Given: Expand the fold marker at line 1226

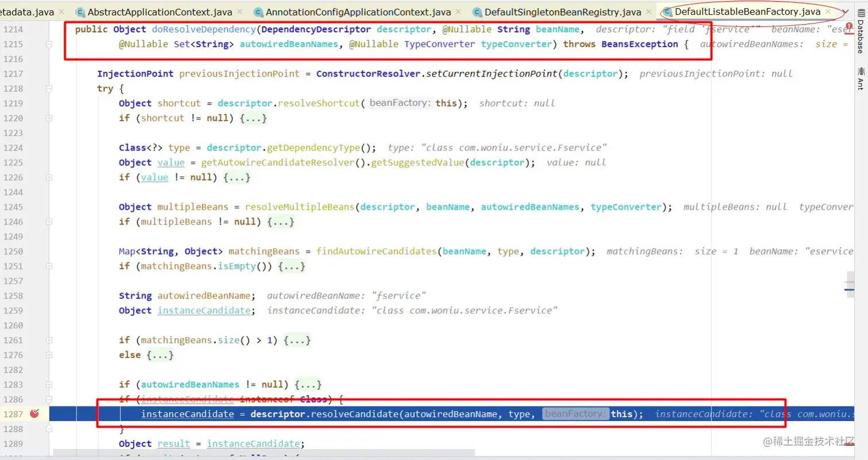Looking at the screenshot, I should pos(49,177).
